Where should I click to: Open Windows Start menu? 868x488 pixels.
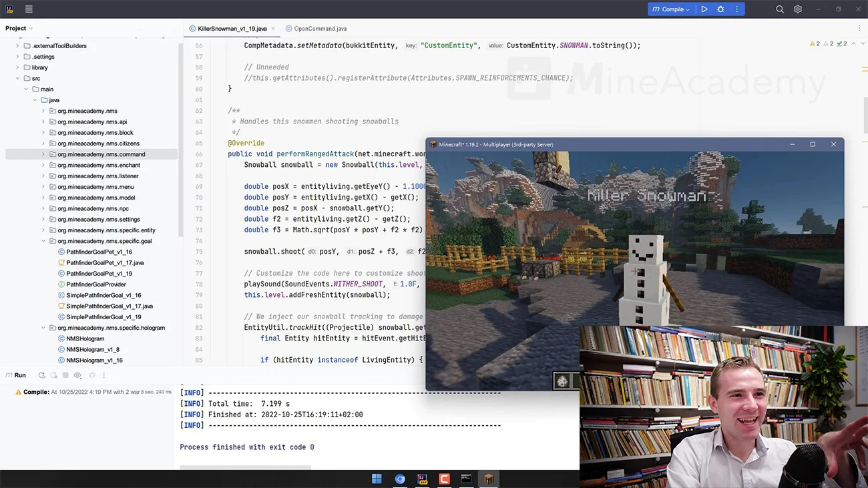tap(377, 479)
